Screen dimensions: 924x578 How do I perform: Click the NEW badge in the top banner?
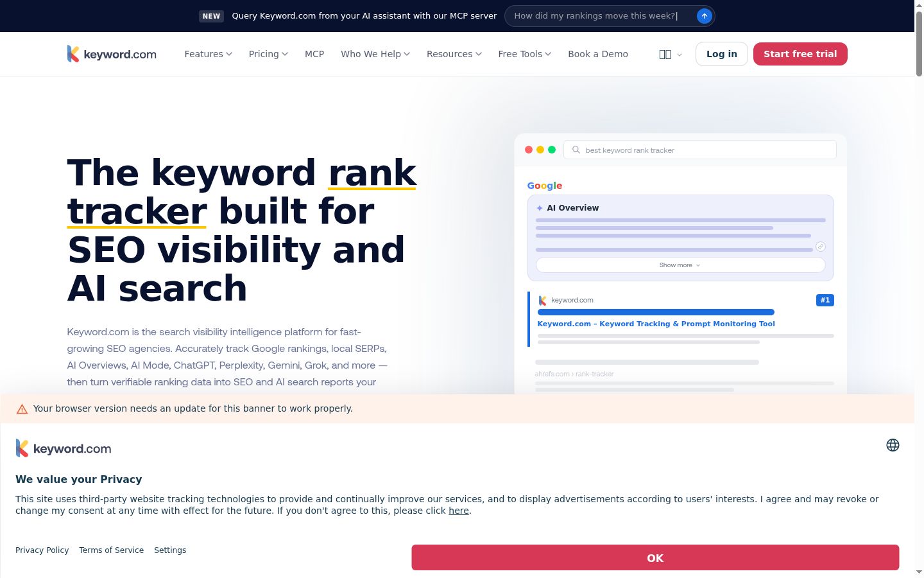click(212, 16)
